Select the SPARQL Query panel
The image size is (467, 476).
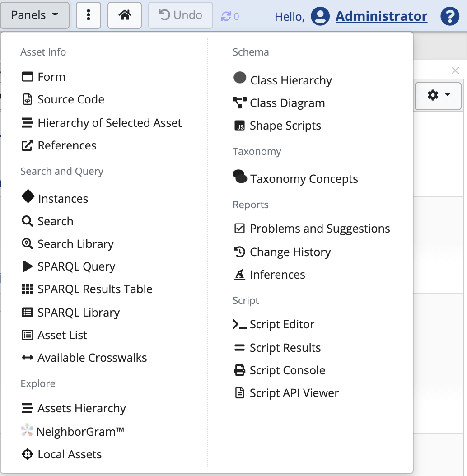(x=76, y=266)
